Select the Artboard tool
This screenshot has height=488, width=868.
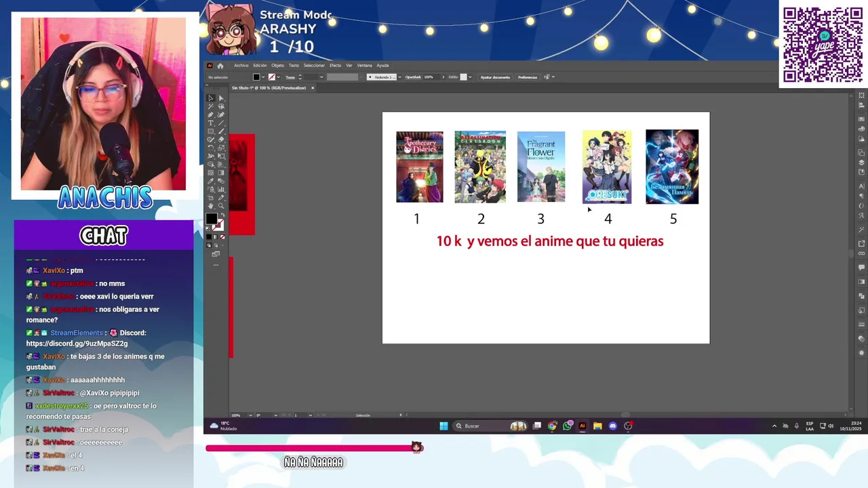tap(211, 197)
